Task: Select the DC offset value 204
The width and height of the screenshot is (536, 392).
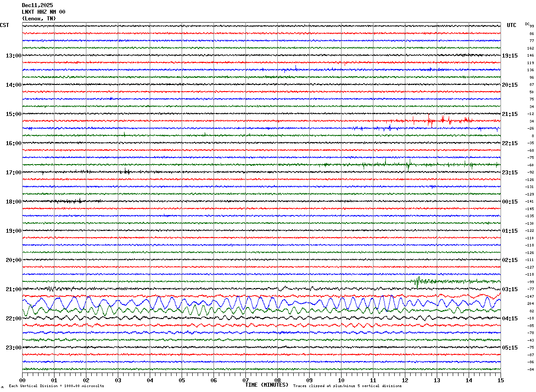Action: 530,304
